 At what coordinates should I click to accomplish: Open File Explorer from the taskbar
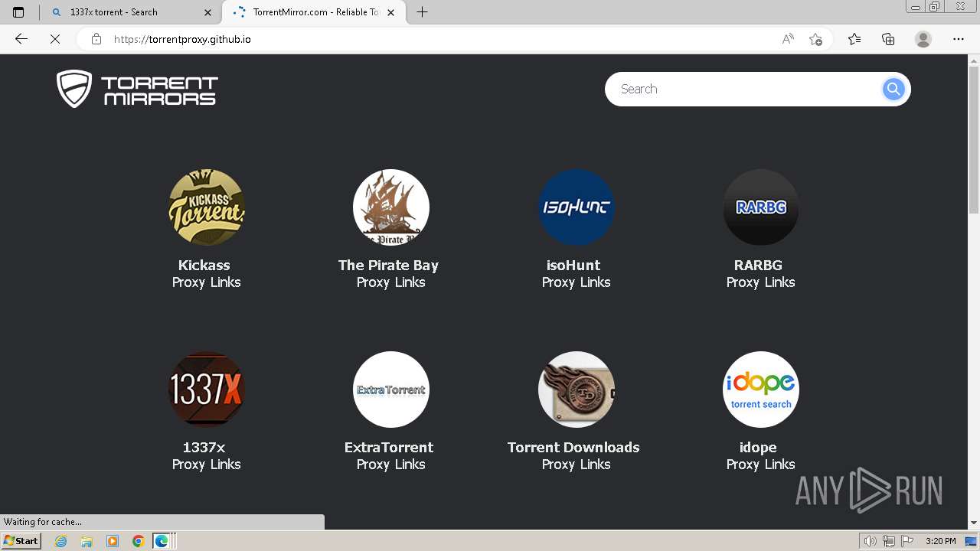point(87,541)
